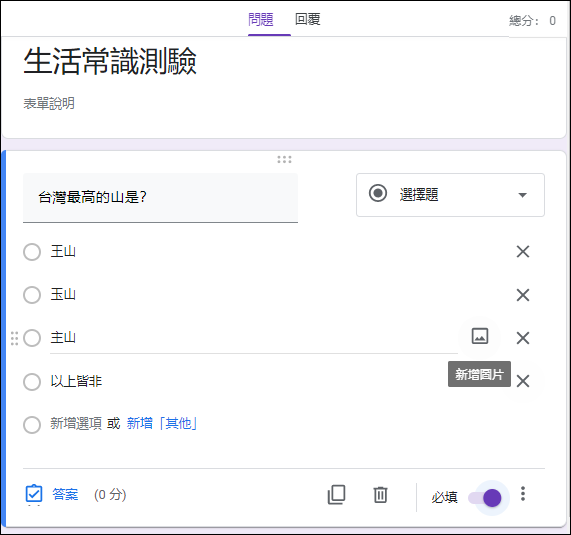Click the answer key clipboard icon
571x535 pixels.
coord(34,494)
